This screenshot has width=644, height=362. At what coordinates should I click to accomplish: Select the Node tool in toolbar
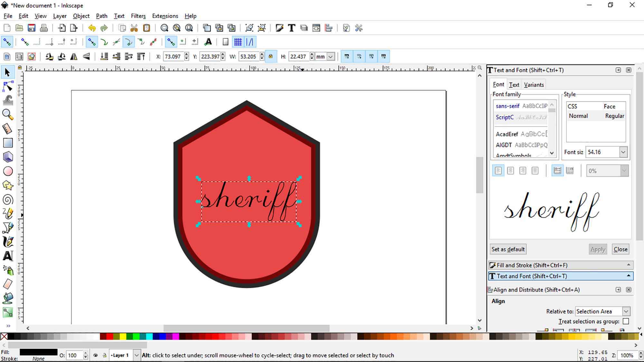[7, 86]
